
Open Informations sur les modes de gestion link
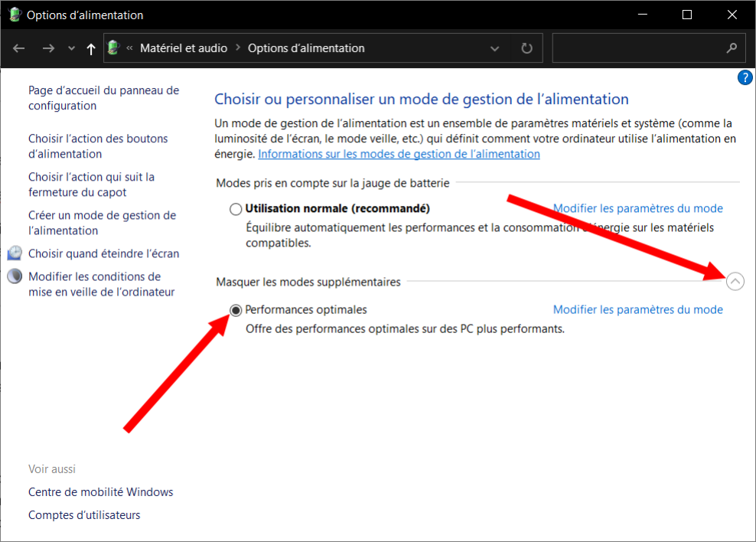click(399, 154)
